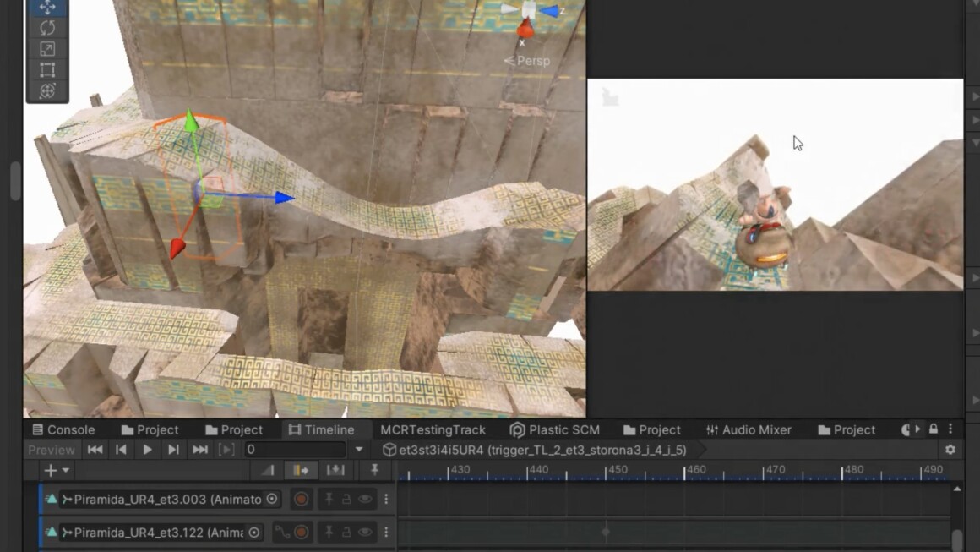Mute Piramida_UR4_et3.122 track with eye icon

click(365, 533)
